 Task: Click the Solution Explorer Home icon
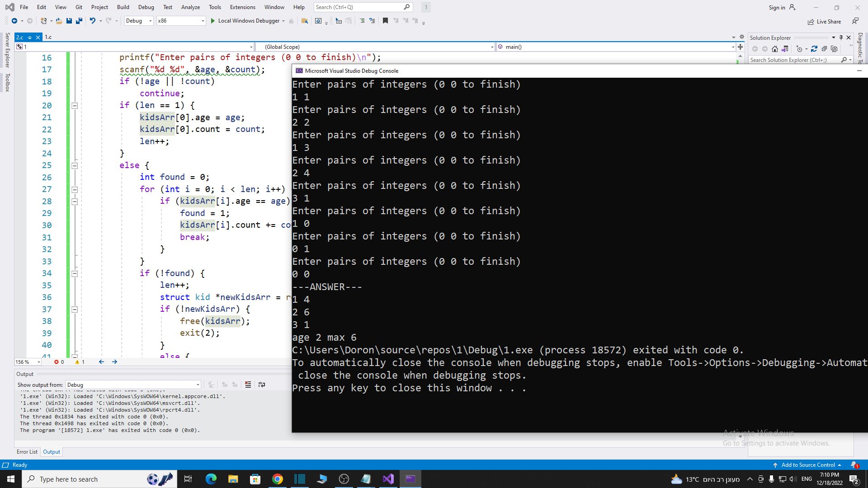click(775, 49)
